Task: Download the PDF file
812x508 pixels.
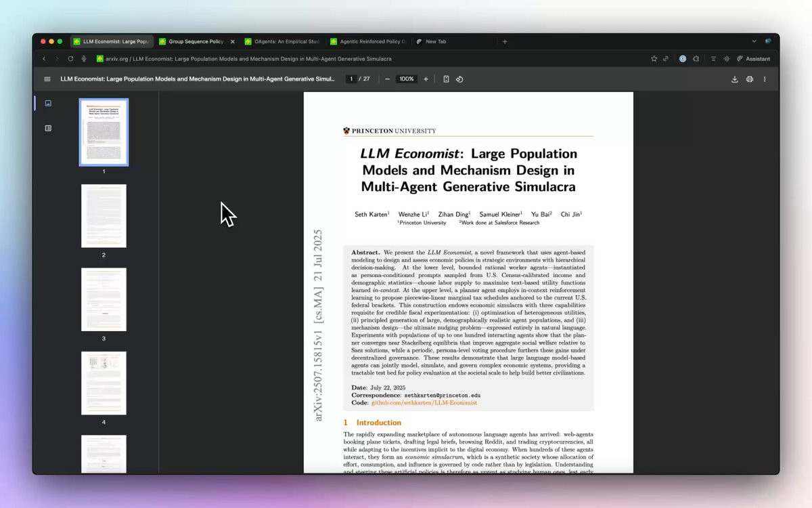Action: 735,79
